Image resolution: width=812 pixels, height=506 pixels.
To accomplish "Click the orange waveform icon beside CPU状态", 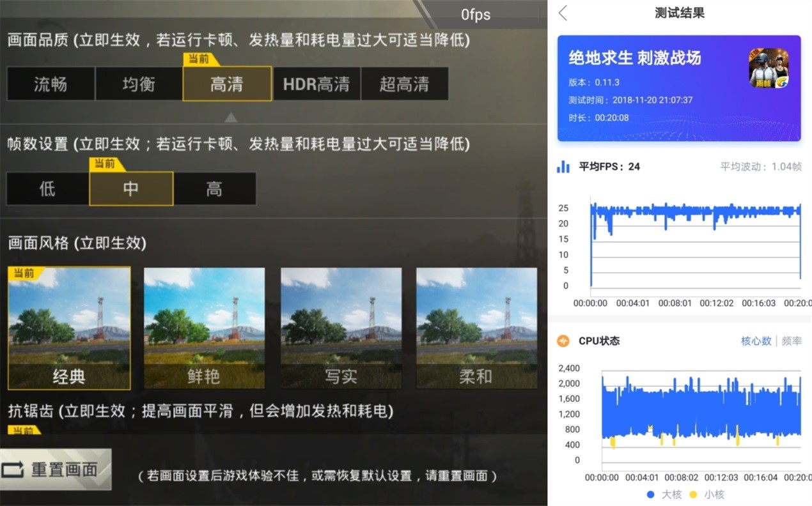I will pyautogui.click(x=563, y=341).
